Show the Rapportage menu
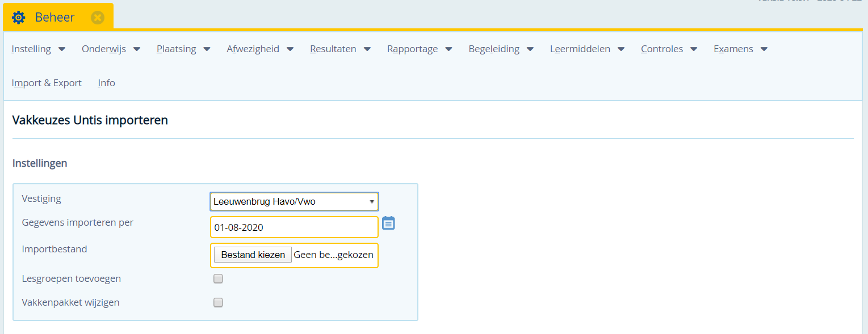The width and height of the screenshot is (868, 334). (420, 49)
